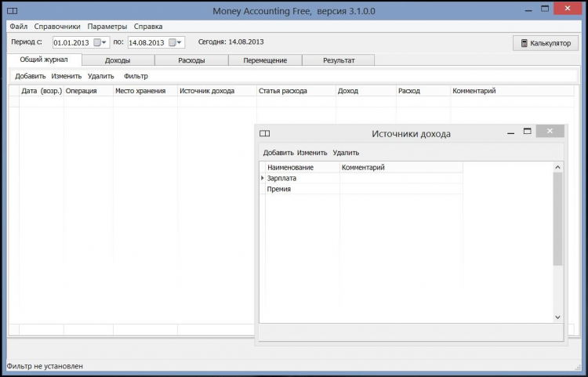The height and width of the screenshot is (377, 588).
Task: Click Добавить in the main journal toolbar
Action: click(31, 76)
